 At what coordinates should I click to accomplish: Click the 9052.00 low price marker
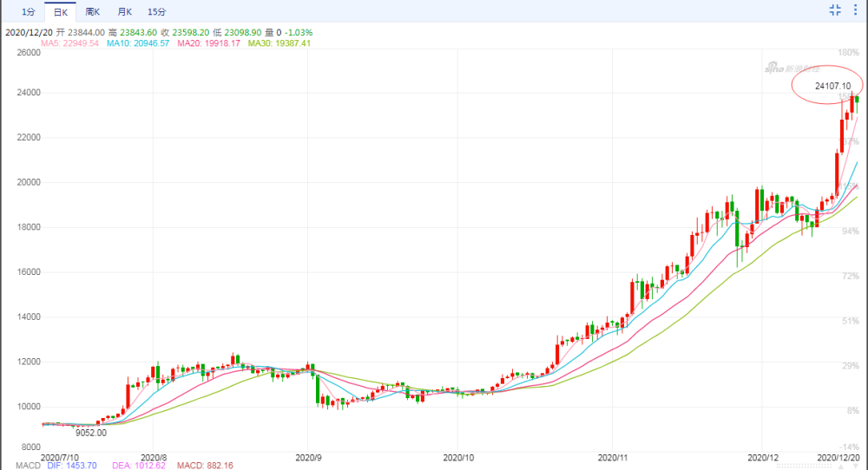(x=91, y=433)
